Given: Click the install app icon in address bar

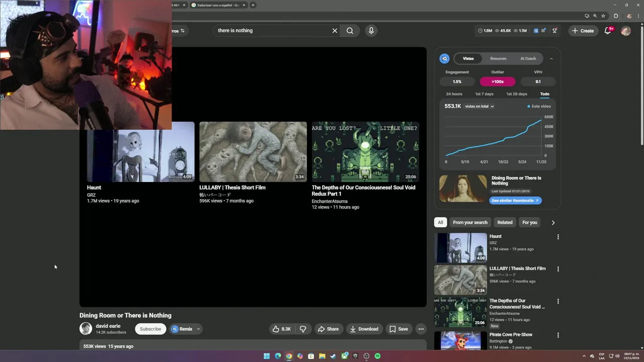Looking at the screenshot, I should coord(587,16).
